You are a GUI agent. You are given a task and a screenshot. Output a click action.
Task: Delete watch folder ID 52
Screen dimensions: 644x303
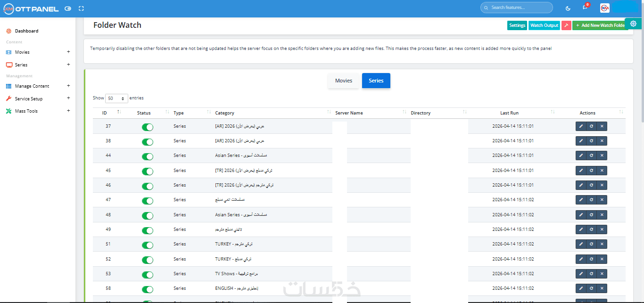click(x=602, y=259)
